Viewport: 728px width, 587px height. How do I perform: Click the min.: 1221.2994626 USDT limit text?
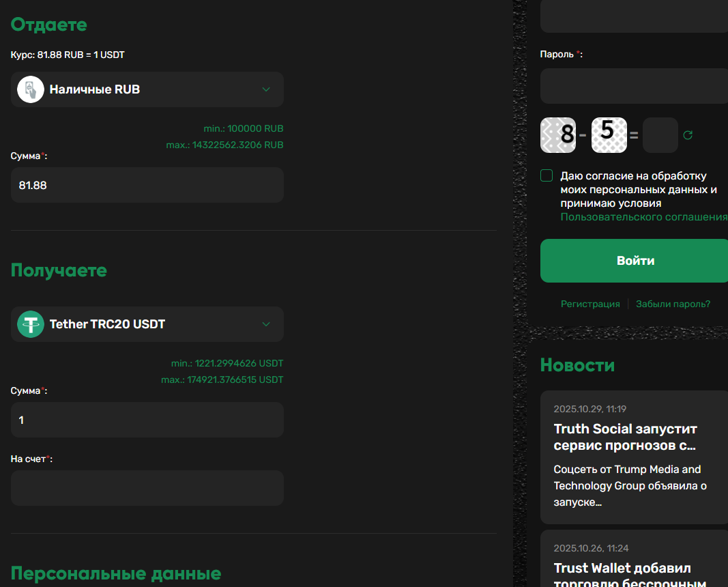click(227, 363)
